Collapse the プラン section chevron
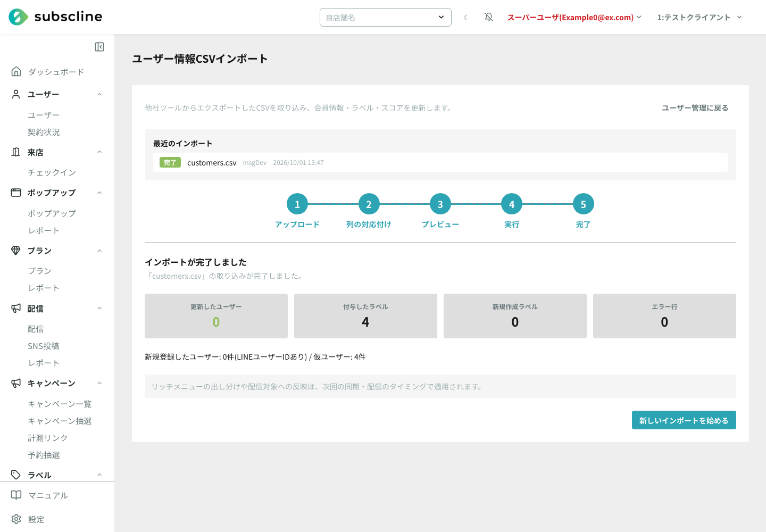The height and width of the screenshot is (532, 766). click(99, 251)
